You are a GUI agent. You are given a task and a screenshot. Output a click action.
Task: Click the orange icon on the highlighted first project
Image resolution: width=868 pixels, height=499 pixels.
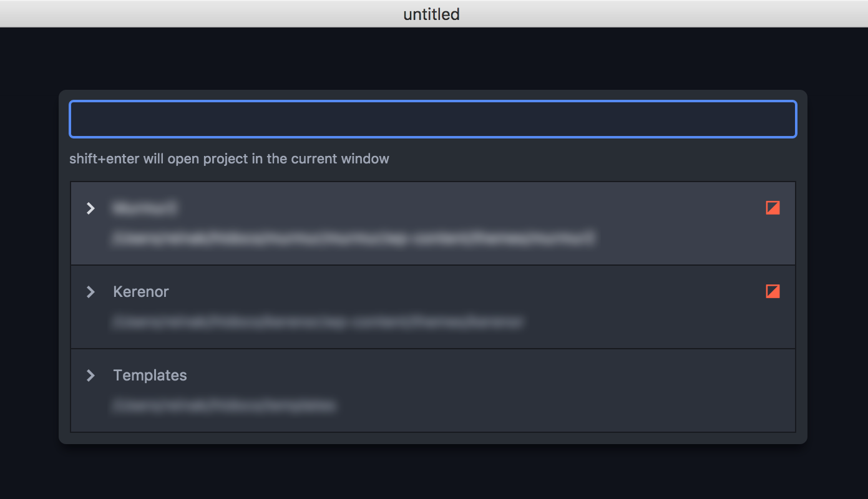773,208
